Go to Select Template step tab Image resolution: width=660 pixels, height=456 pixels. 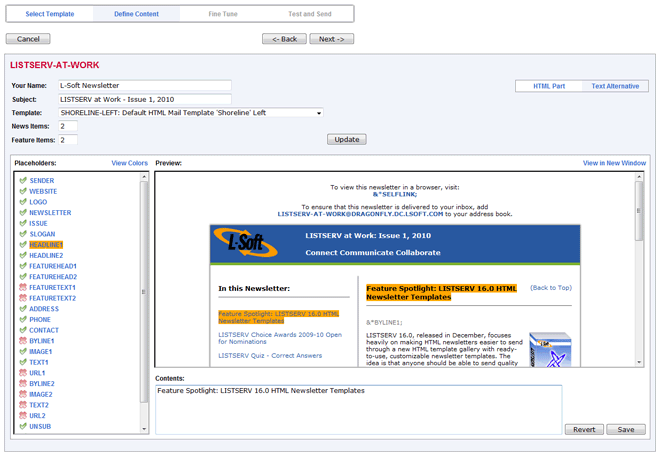click(x=50, y=14)
